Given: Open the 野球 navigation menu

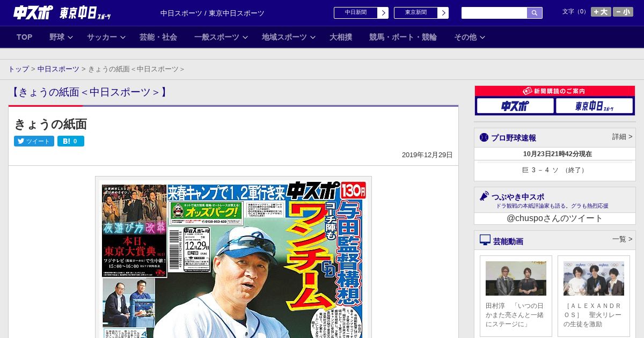Looking at the screenshot, I should (57, 37).
